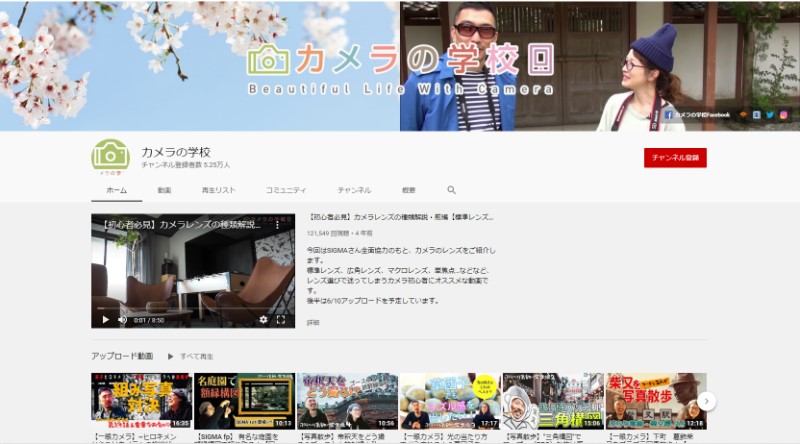The image size is (800, 444).
Task: Mute the featured video volume icon
Action: (122, 320)
